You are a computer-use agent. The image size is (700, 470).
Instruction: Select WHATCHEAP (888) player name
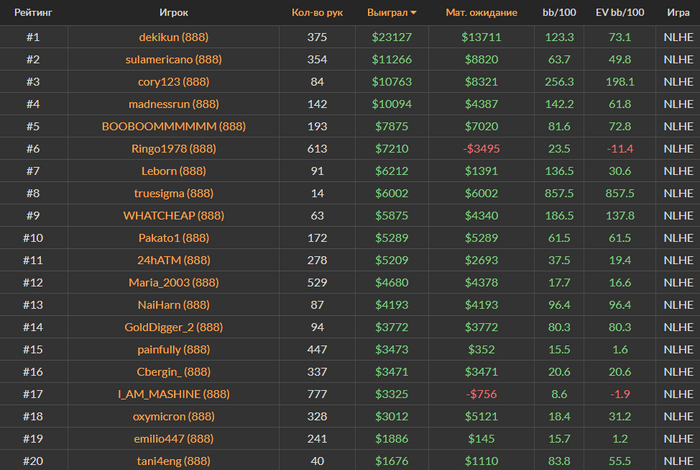click(174, 216)
